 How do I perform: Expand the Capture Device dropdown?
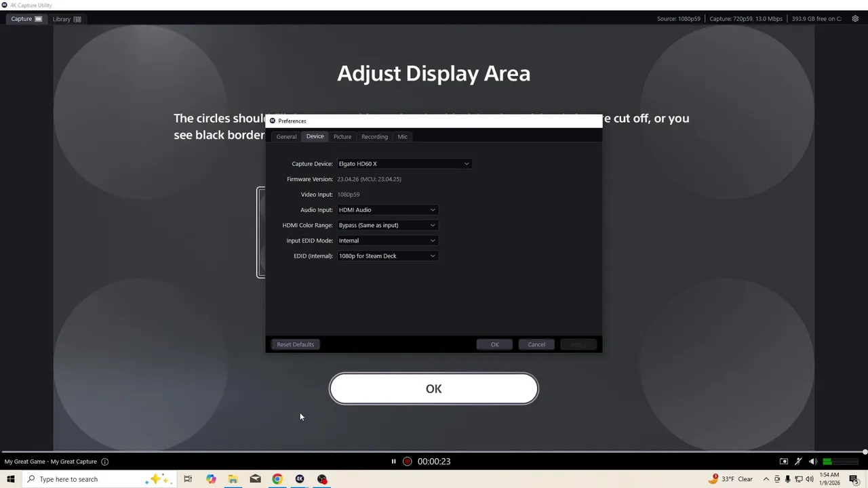[x=403, y=163]
